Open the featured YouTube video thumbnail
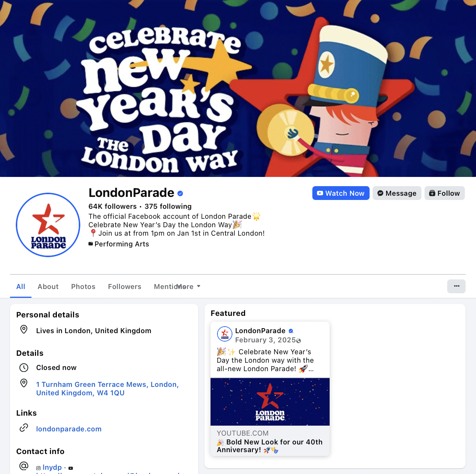This screenshot has width=476, height=474. (270, 402)
